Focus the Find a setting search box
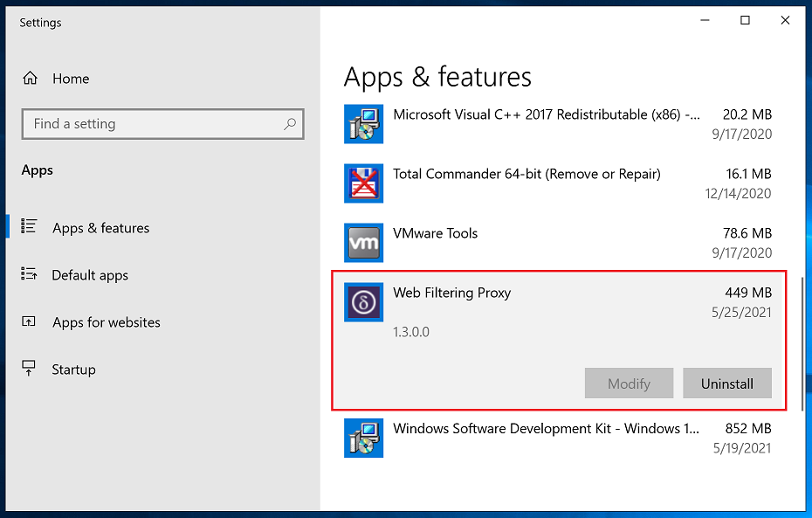Screen dimensions: 812x518 162,124
